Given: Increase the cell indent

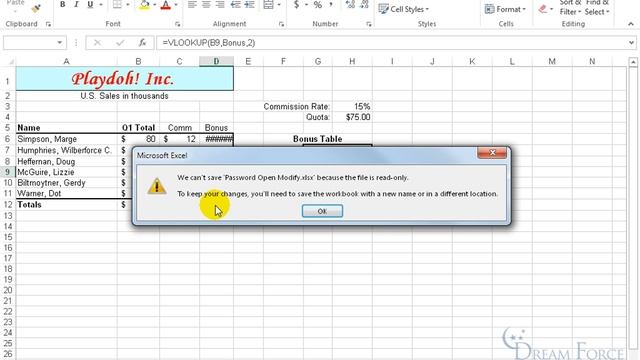Looking at the screenshot, I should point(249,4).
